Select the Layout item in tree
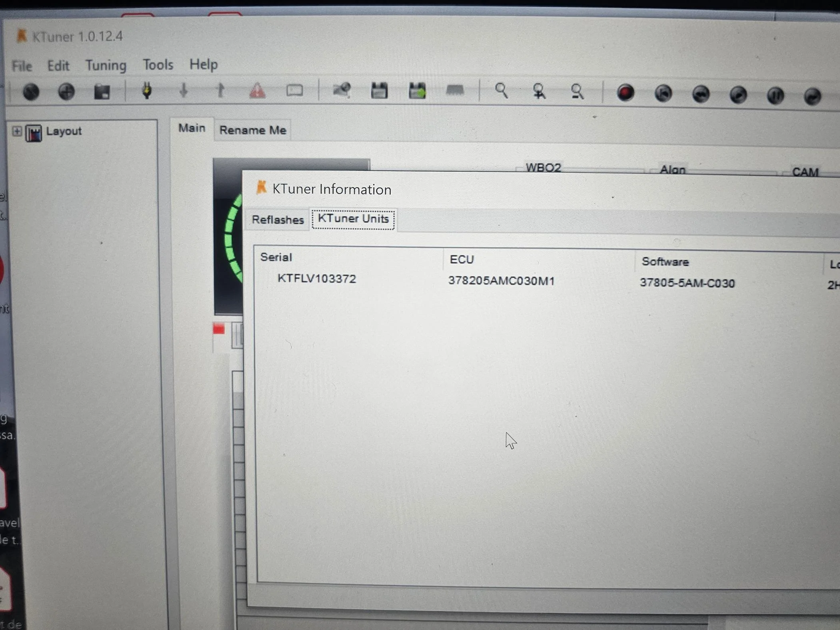This screenshot has width=840, height=630. (x=64, y=131)
